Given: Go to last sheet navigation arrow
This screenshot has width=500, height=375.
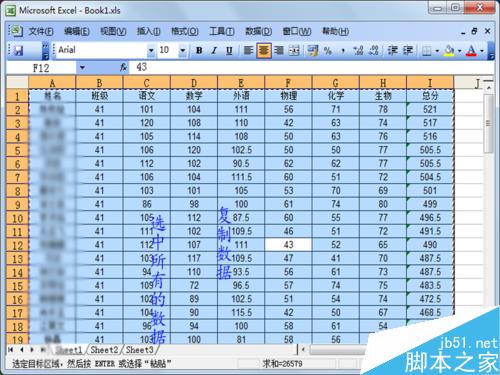Looking at the screenshot, I should pos(43,350).
